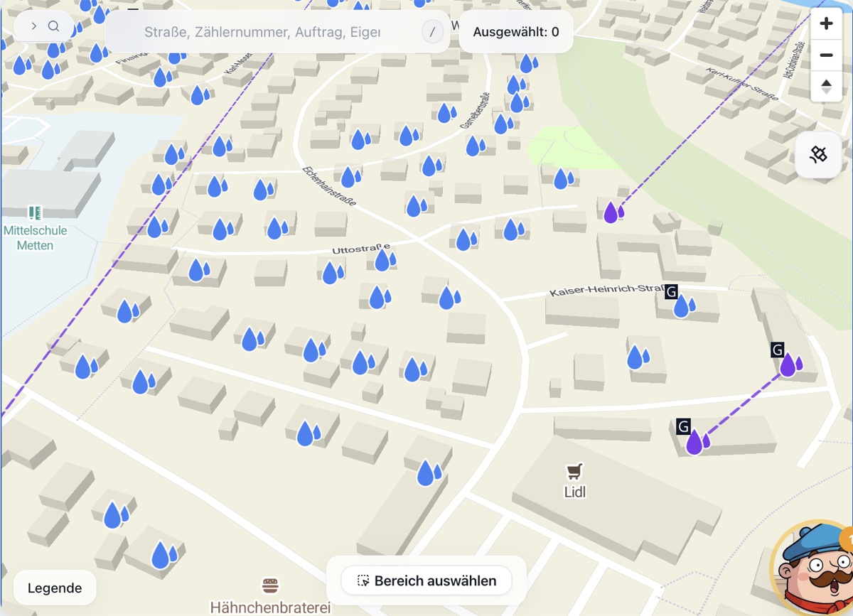The image size is (853, 616).
Task: Expand the sidebar with the chevron arrow
Action: 33,26
